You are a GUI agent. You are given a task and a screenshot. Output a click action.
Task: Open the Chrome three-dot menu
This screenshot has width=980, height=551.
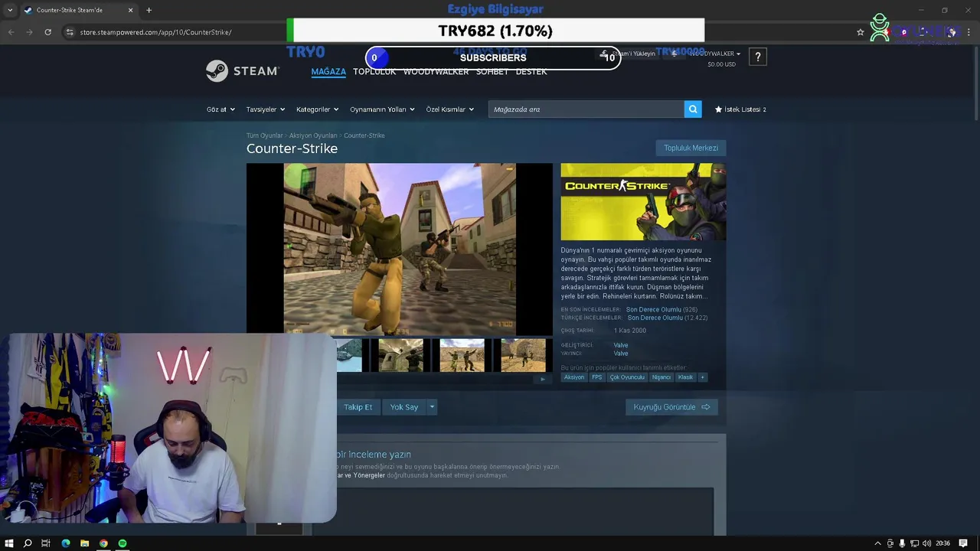tap(969, 32)
